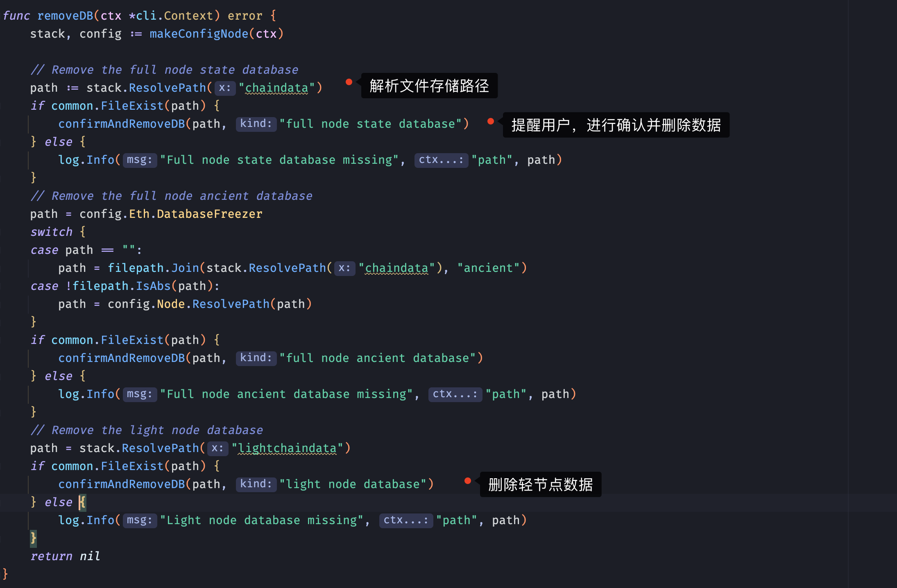Viewport: 897px width, 588px height.
Task: Click the string "Full node state database missing"
Action: (x=279, y=160)
